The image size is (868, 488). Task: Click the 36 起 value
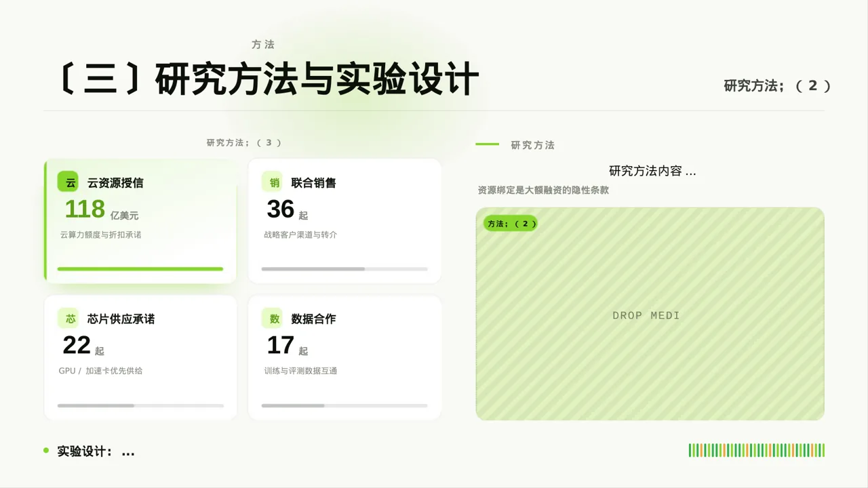pos(288,209)
